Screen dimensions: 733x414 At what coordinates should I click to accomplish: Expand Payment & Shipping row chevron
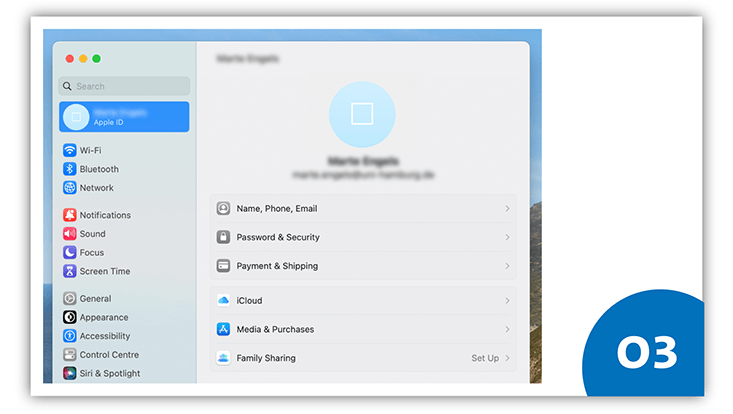(507, 266)
